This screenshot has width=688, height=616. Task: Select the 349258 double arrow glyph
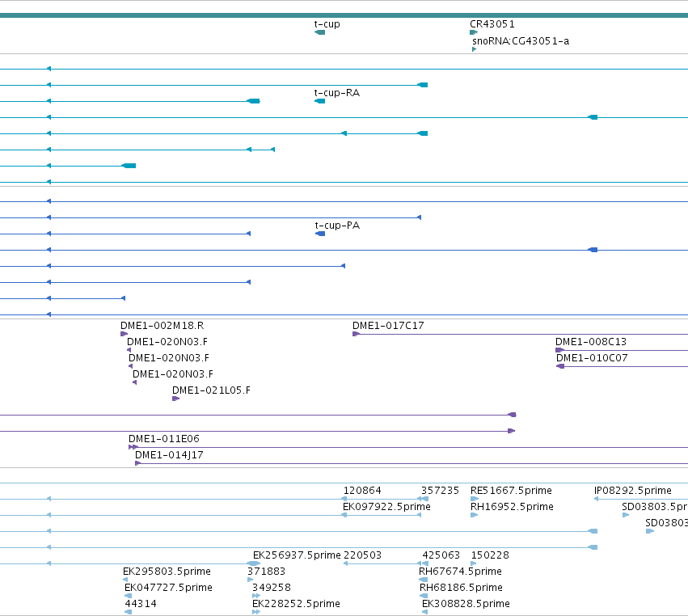[x=256, y=597]
